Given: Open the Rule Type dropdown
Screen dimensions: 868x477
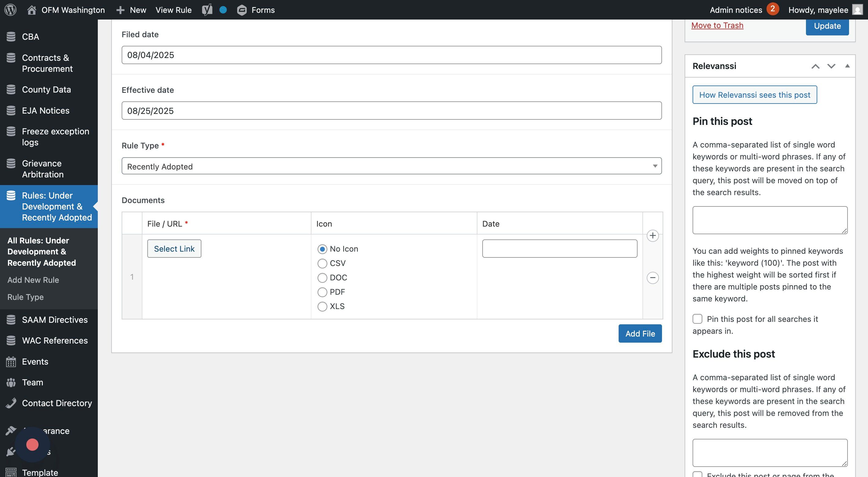Looking at the screenshot, I should (391, 166).
